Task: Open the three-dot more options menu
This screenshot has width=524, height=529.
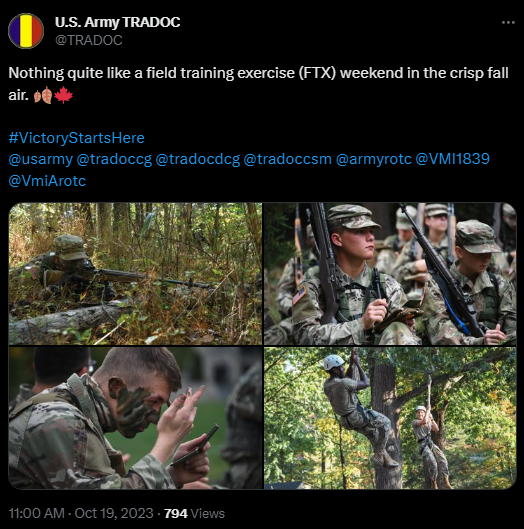Action: point(508,23)
